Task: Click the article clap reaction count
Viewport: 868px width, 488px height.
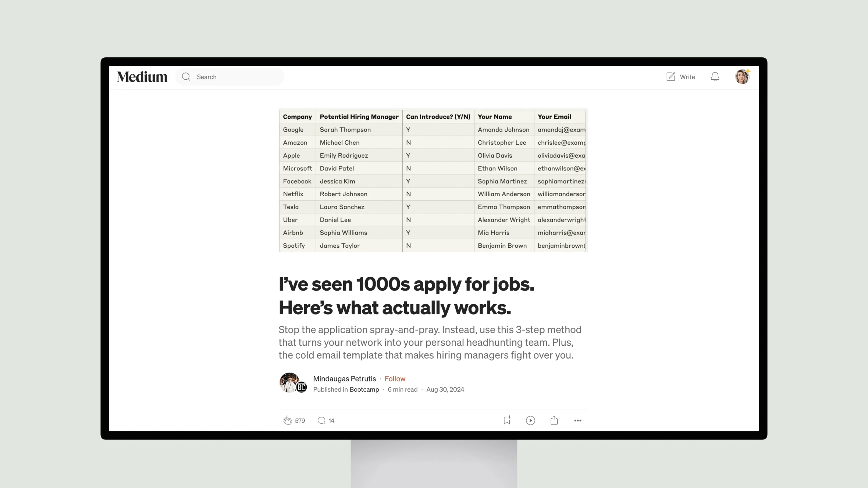Action: [300, 420]
